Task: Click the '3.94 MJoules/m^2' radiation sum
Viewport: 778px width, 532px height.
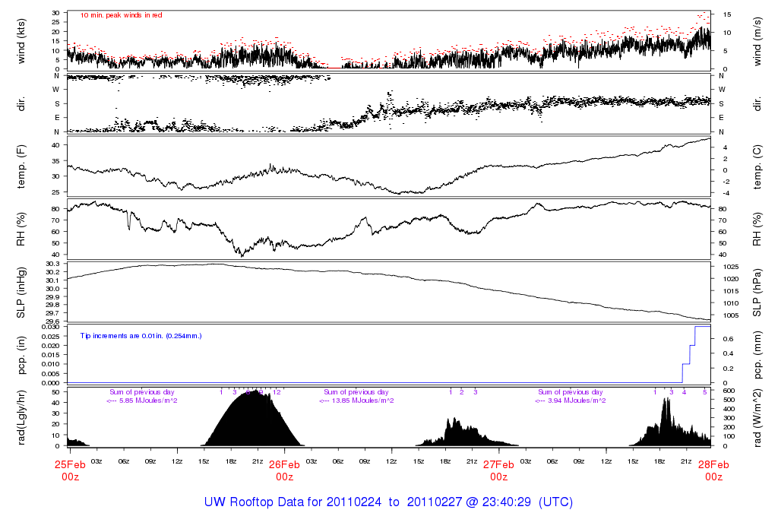Action: (x=577, y=401)
